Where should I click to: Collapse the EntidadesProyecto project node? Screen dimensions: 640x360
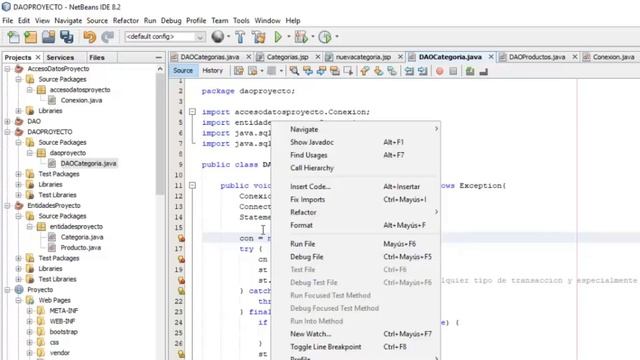pyautogui.click(x=7, y=206)
